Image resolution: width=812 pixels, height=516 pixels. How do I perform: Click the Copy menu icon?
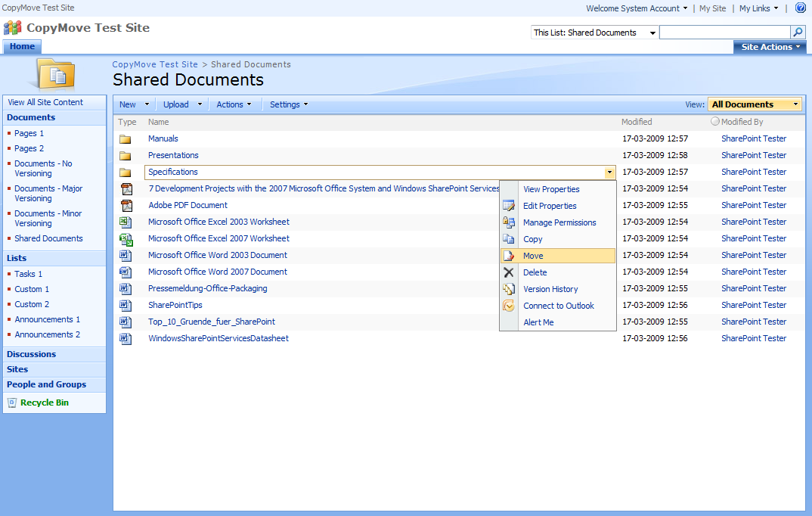pyautogui.click(x=509, y=239)
